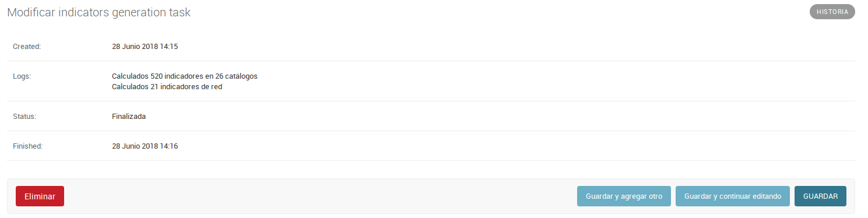This screenshot has width=868, height=218.
Task: Click the word 'Modificar' in the page title
Action: (x=31, y=12)
